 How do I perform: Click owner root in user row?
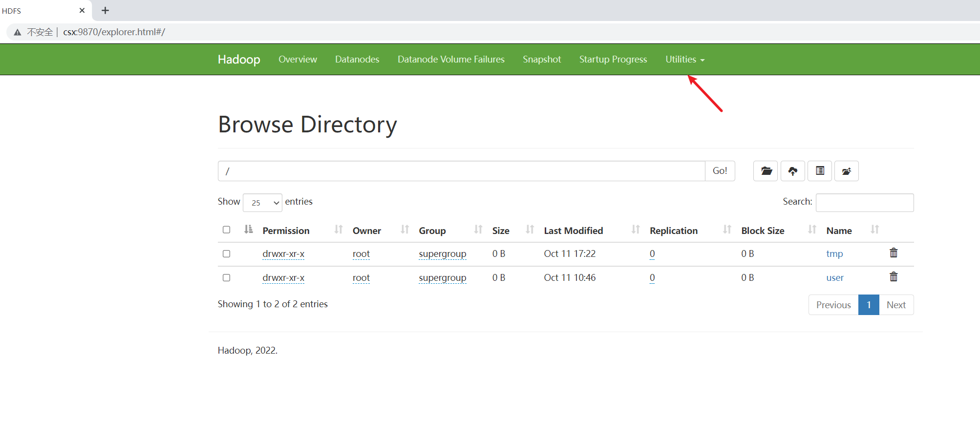click(x=361, y=277)
